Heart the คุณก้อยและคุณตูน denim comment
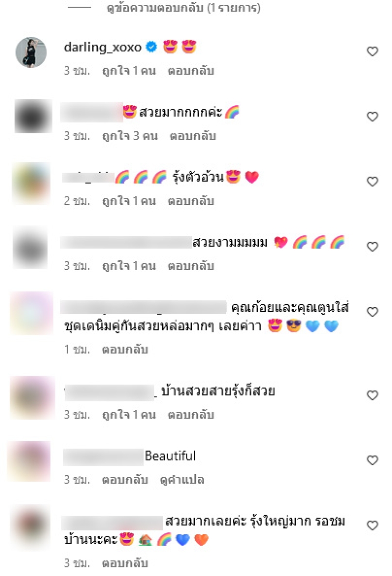Image resolution: width=392 pixels, height=576 pixels. [x=372, y=311]
